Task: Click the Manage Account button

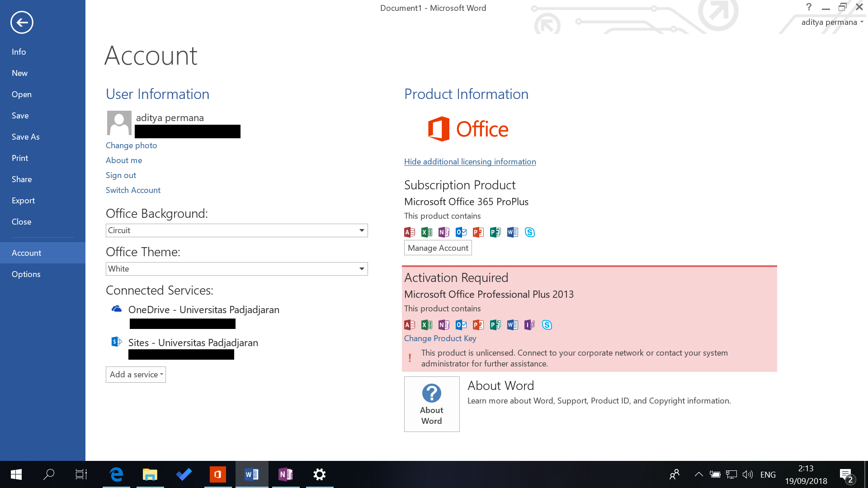Action: (437, 248)
